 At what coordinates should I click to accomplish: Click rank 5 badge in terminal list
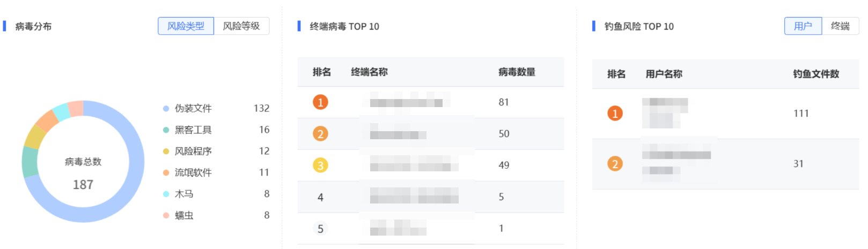[x=320, y=229]
